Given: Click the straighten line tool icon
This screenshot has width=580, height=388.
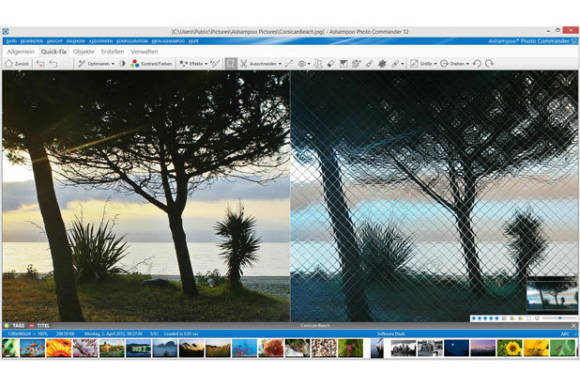Looking at the screenshot, I should click(x=289, y=64).
